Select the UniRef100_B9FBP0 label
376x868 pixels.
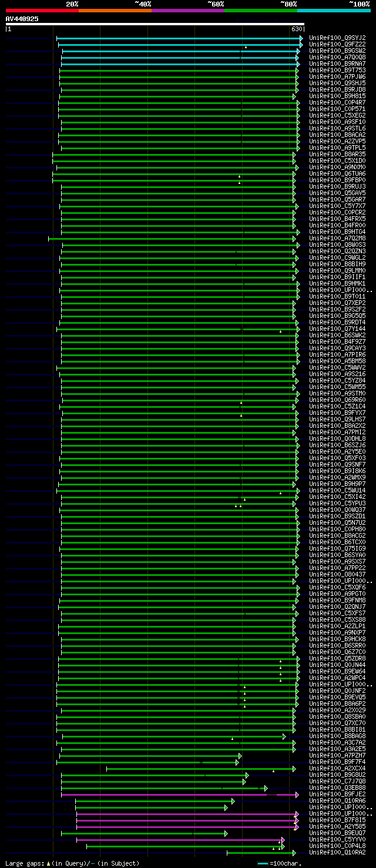pyautogui.click(x=337, y=180)
